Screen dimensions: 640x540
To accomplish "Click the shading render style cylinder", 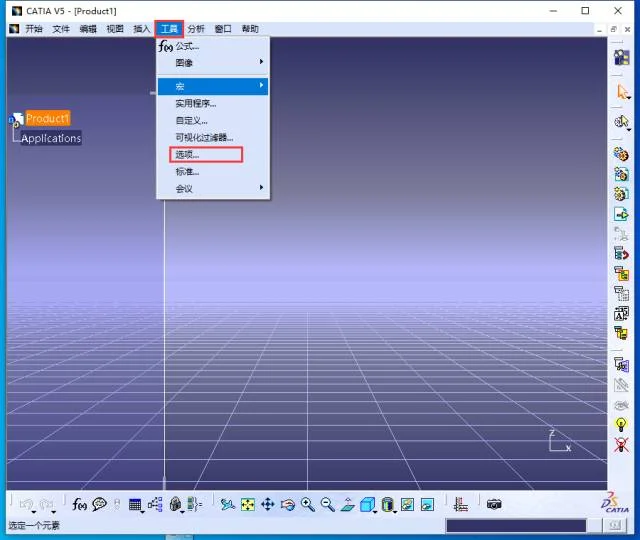I will click(387, 504).
